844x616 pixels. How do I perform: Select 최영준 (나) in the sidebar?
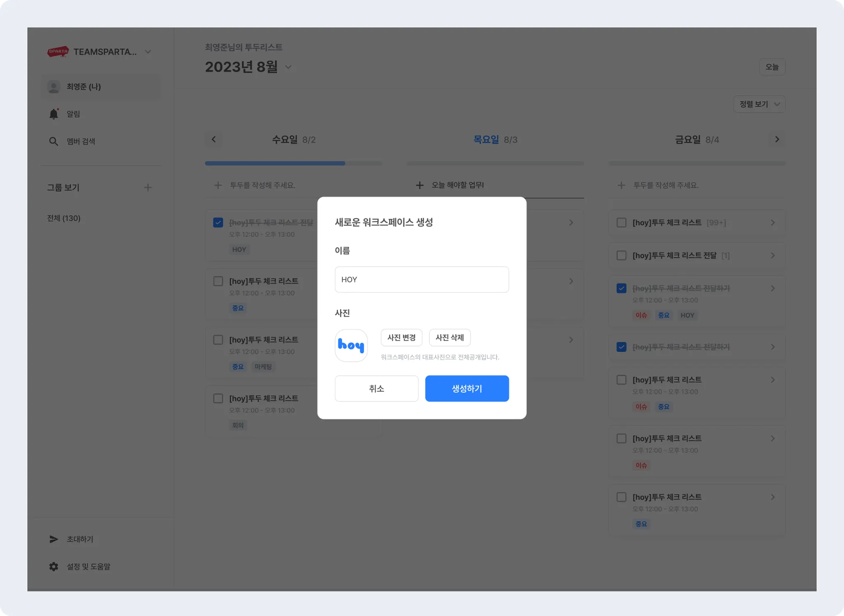[x=84, y=87]
